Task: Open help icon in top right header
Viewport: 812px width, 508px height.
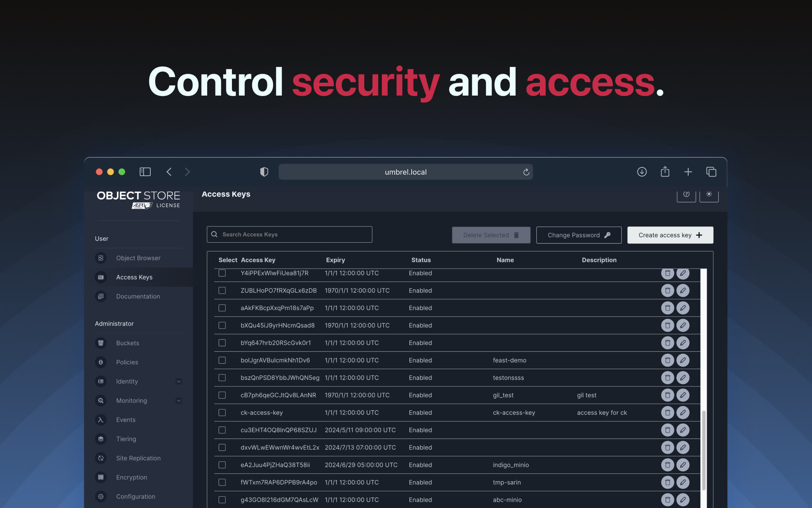Action: pos(686,194)
